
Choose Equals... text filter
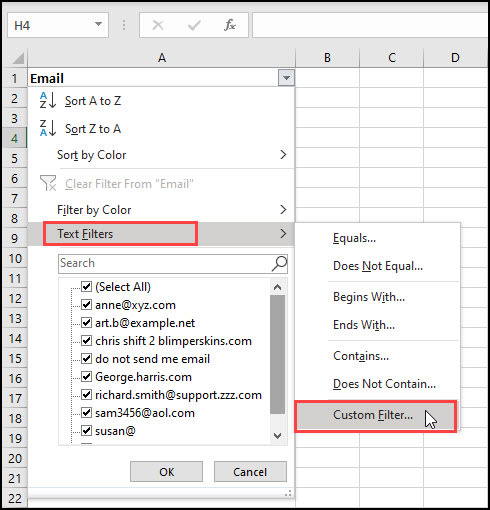(x=377, y=238)
